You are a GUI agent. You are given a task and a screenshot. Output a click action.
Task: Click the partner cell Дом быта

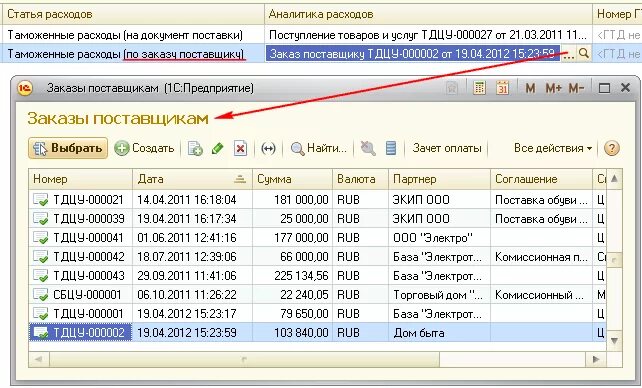pos(439,332)
